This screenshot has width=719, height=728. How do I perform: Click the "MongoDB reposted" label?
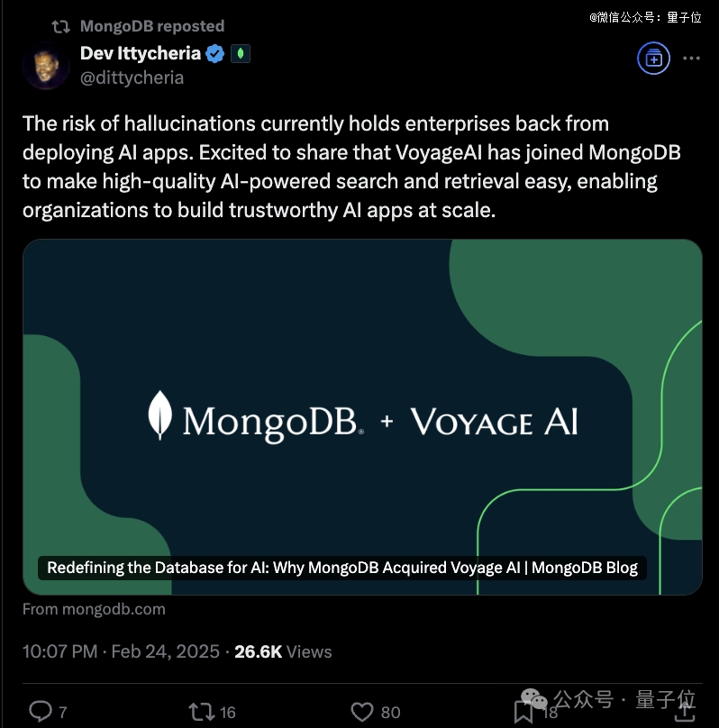click(152, 26)
